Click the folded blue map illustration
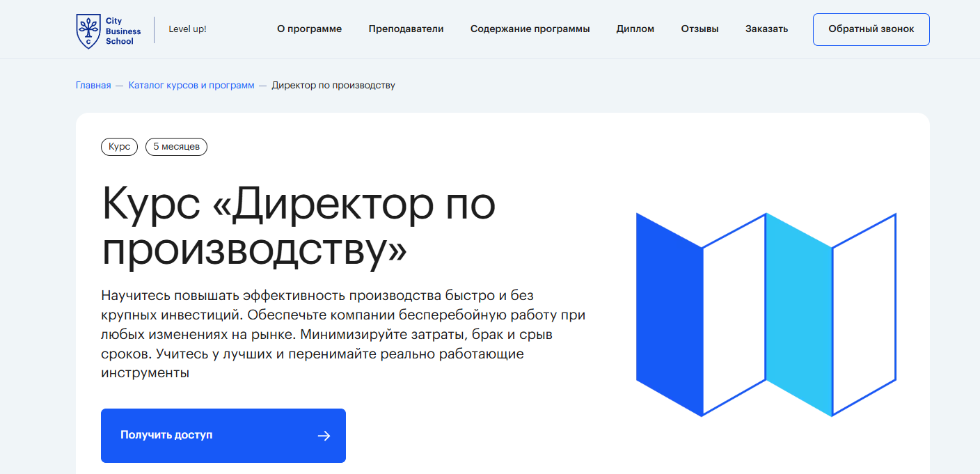980x474 pixels. (766, 315)
